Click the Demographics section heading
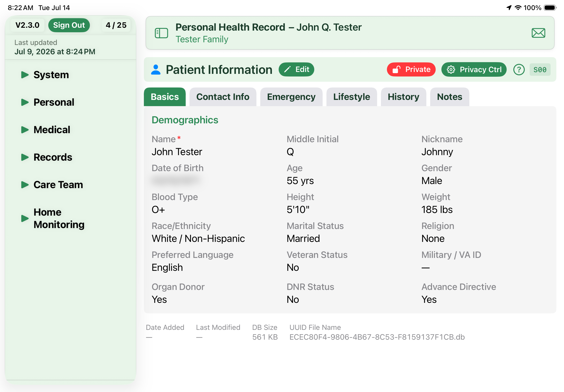 185,120
